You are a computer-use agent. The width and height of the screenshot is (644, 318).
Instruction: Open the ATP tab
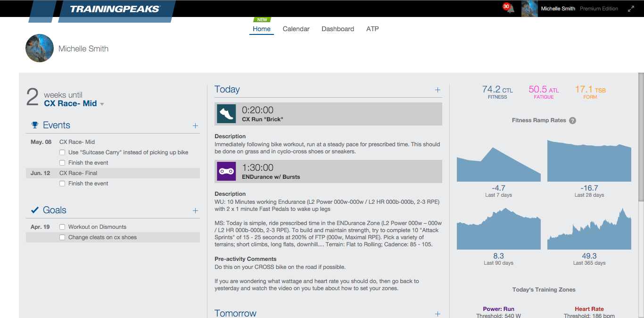coord(372,29)
